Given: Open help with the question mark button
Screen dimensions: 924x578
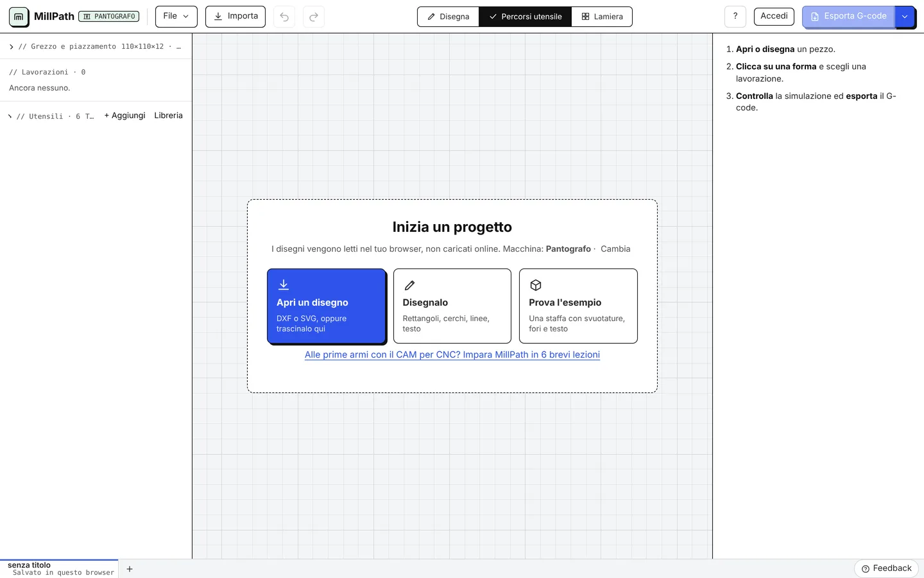Looking at the screenshot, I should pos(735,17).
